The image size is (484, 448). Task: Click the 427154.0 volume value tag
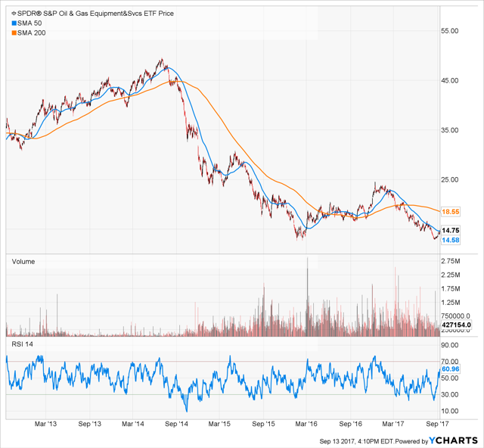point(456,325)
